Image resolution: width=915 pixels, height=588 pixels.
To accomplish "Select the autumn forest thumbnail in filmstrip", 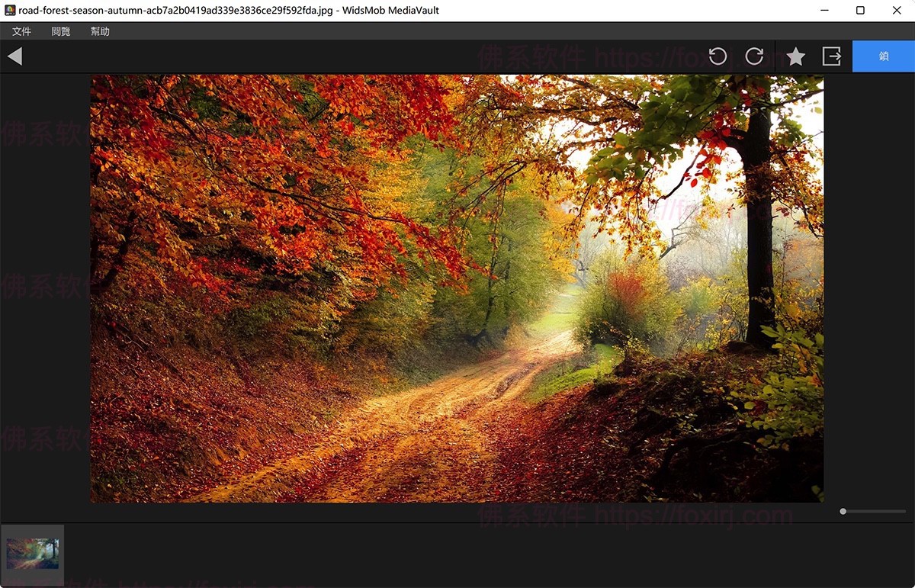I will click(33, 554).
